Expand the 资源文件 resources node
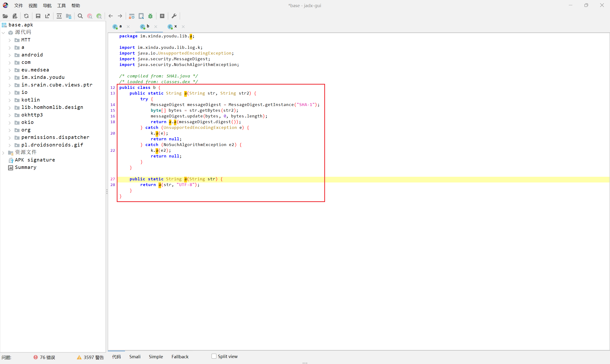 pyautogui.click(x=3, y=152)
